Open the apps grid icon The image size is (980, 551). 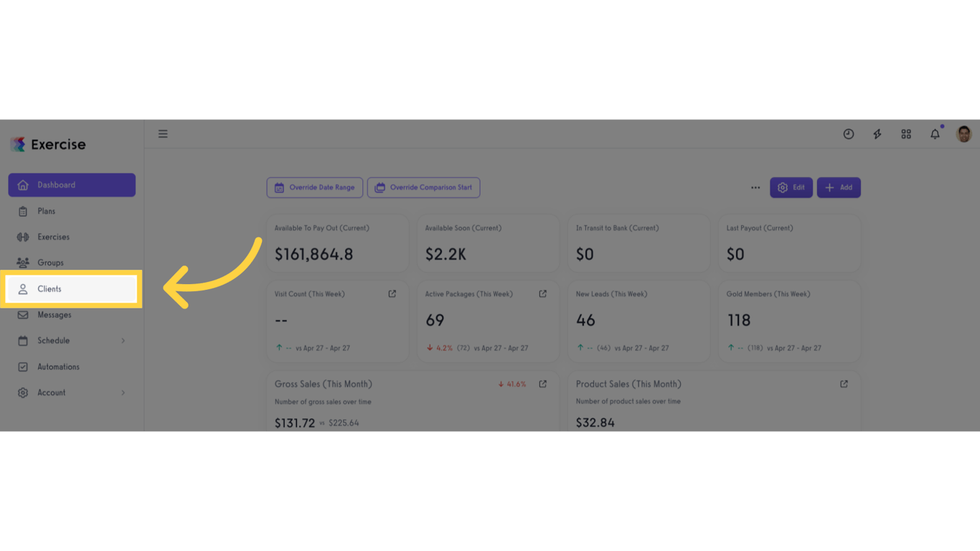click(x=906, y=134)
